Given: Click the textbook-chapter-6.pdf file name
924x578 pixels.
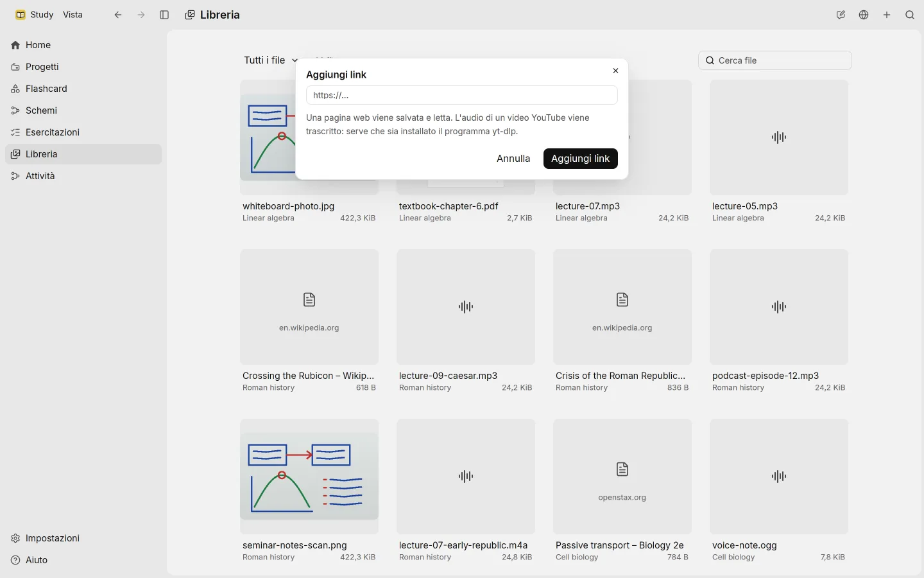Looking at the screenshot, I should (x=449, y=206).
